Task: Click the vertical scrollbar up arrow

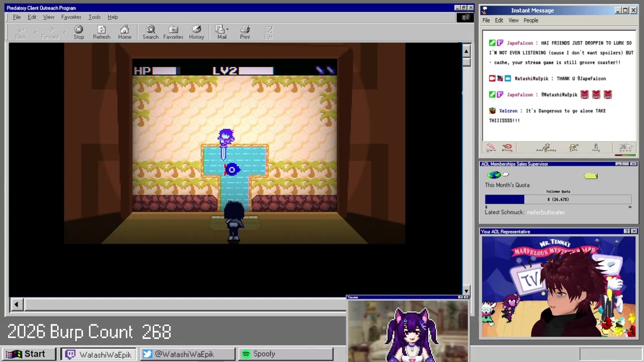Action: 466,51
